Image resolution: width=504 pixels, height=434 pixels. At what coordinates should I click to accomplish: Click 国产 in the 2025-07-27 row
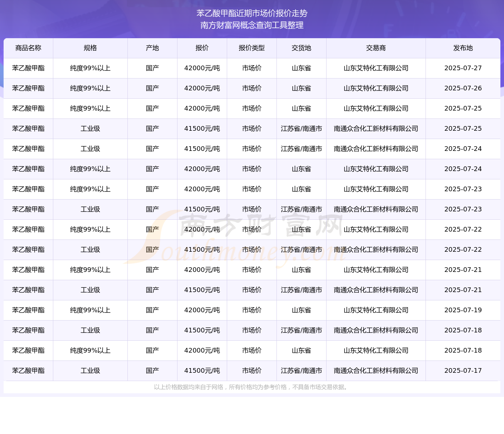click(153, 68)
